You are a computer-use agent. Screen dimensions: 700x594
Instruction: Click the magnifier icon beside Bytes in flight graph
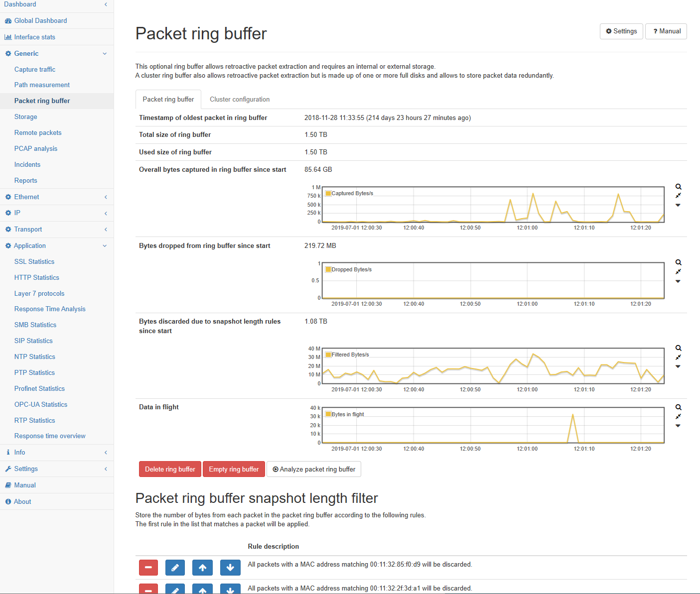point(678,407)
